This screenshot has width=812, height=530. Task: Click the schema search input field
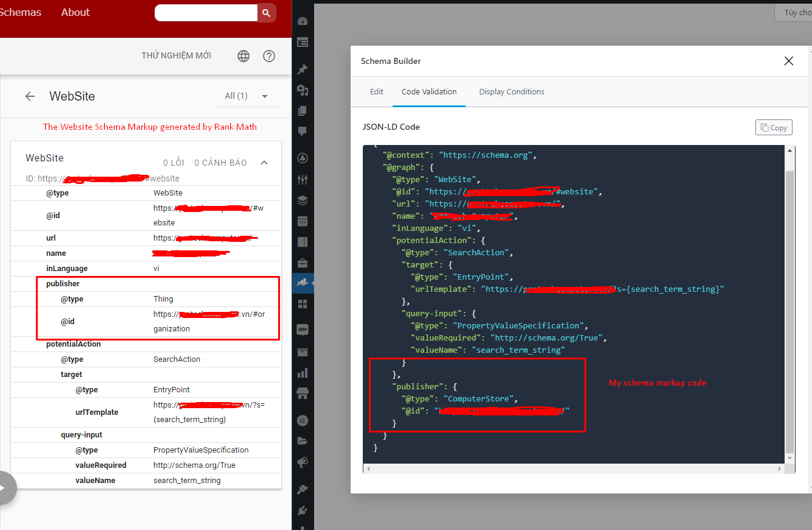(206, 13)
